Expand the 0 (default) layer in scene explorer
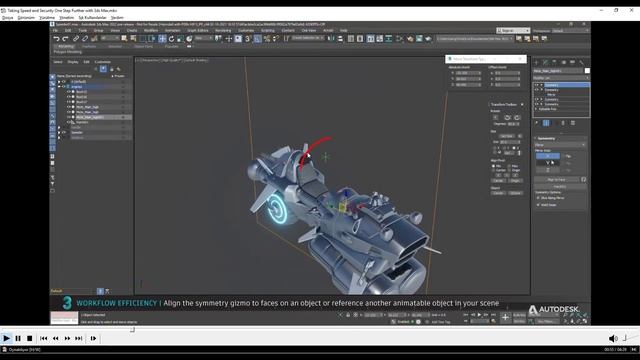This screenshot has width=640, height=360. tap(59, 82)
